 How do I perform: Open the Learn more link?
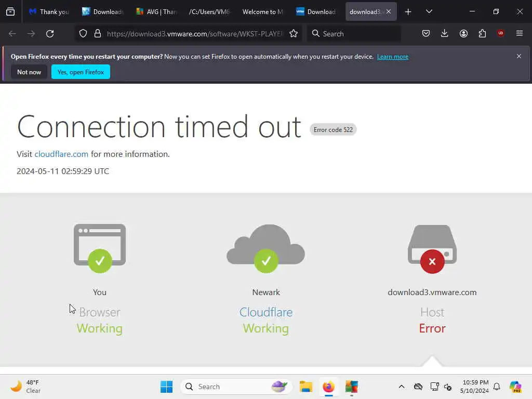pos(393,57)
